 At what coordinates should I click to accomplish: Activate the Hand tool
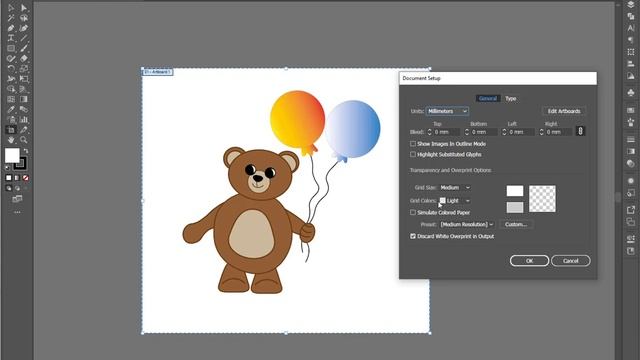[x=11, y=140]
